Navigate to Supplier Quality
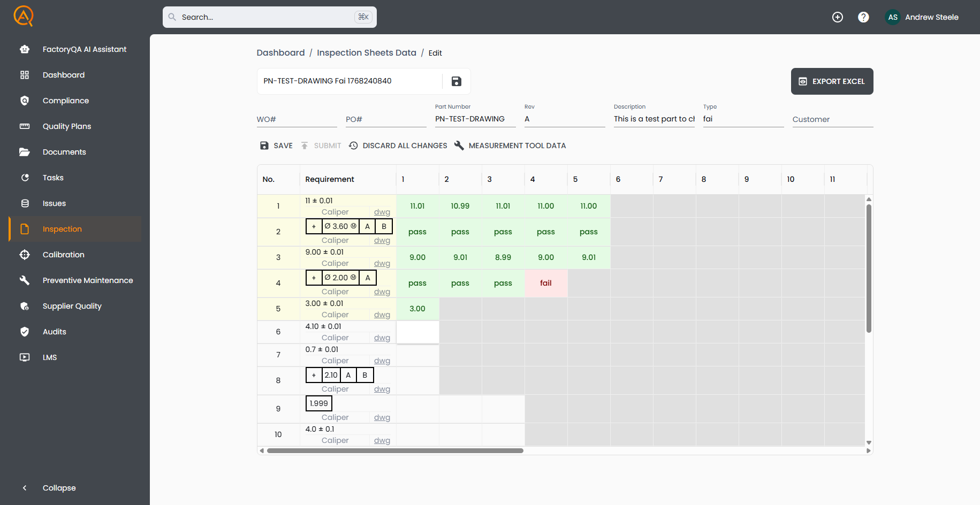Image resolution: width=980 pixels, height=505 pixels. pyautogui.click(x=72, y=306)
